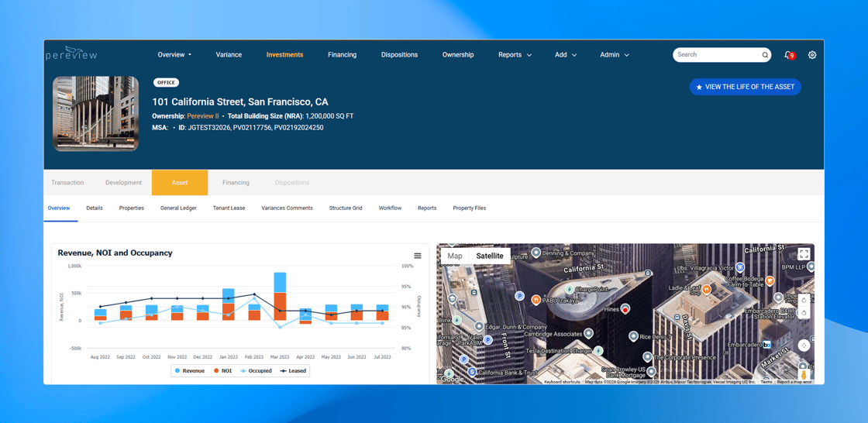Screen dimensions: 868x423
Task: Expand the Add dropdown menu
Action: click(x=566, y=55)
